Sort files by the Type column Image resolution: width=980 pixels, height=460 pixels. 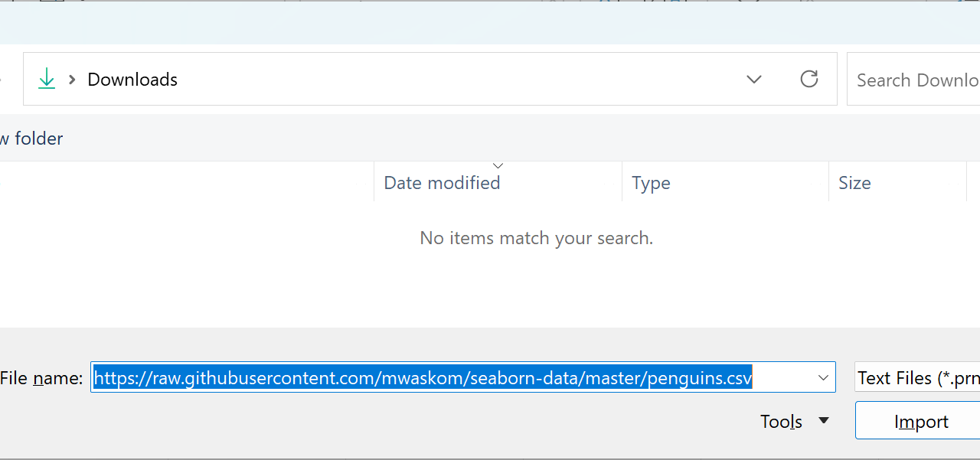click(651, 183)
